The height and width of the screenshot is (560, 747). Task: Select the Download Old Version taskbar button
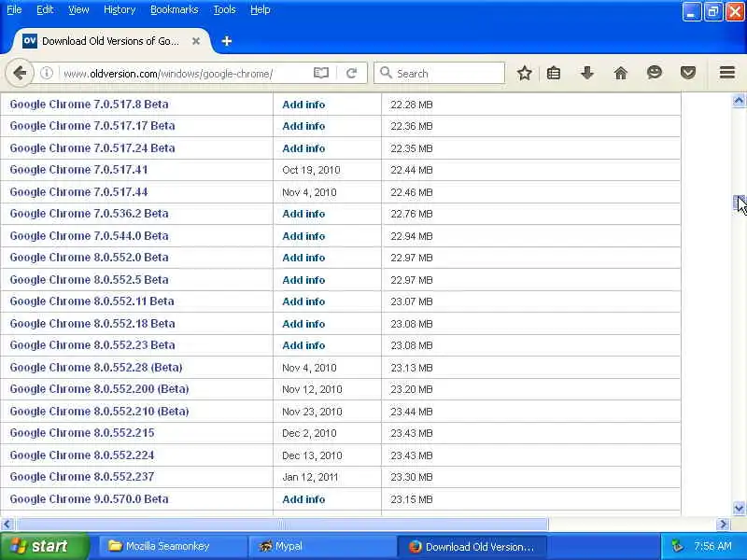coord(472,546)
